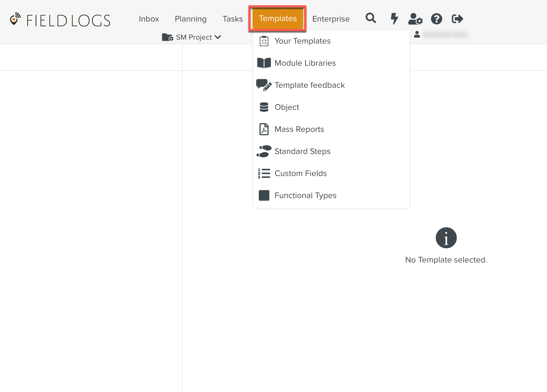547x392 pixels.
Task: Collapse the Templates dropdown menu
Action: pyautogui.click(x=278, y=18)
